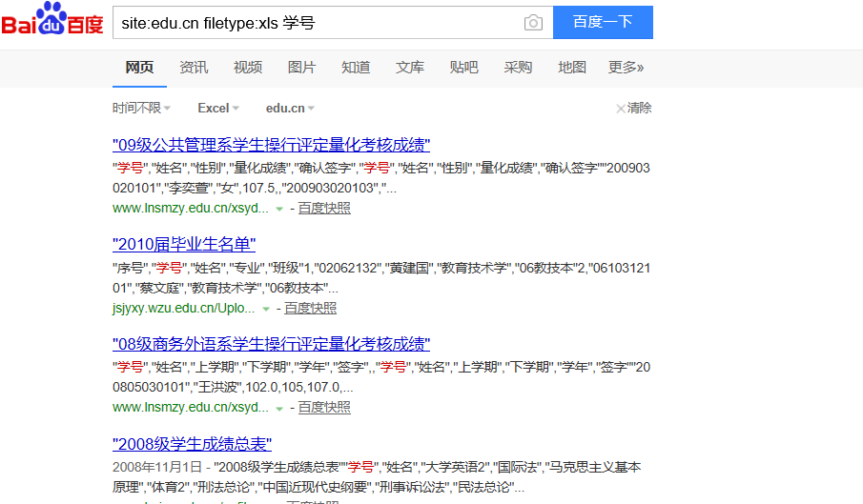Click third result's www.lnsmzy.edu.cn URL
This screenshot has width=863, height=504.
click(191, 407)
